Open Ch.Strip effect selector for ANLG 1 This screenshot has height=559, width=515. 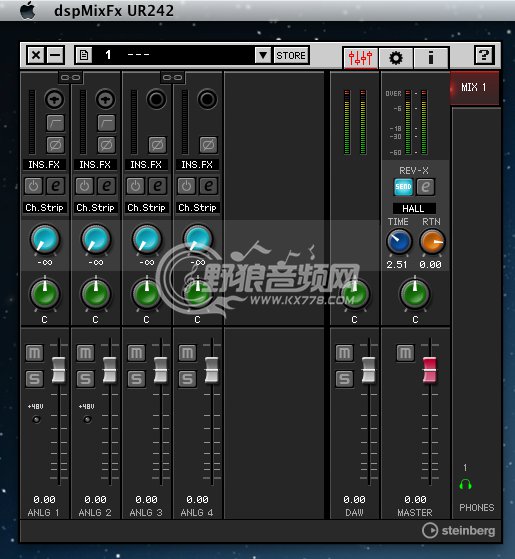pyautogui.click(x=45, y=207)
